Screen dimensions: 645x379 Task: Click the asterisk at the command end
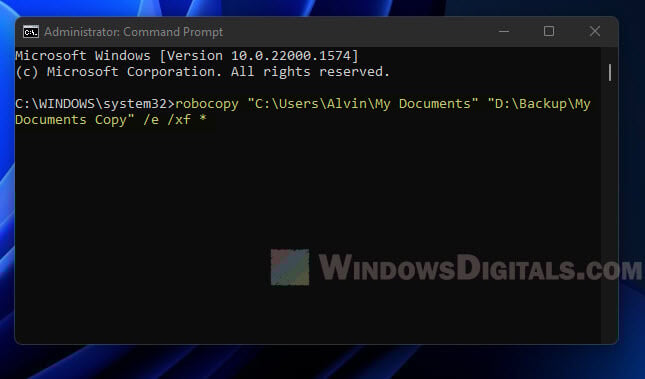pos(203,119)
